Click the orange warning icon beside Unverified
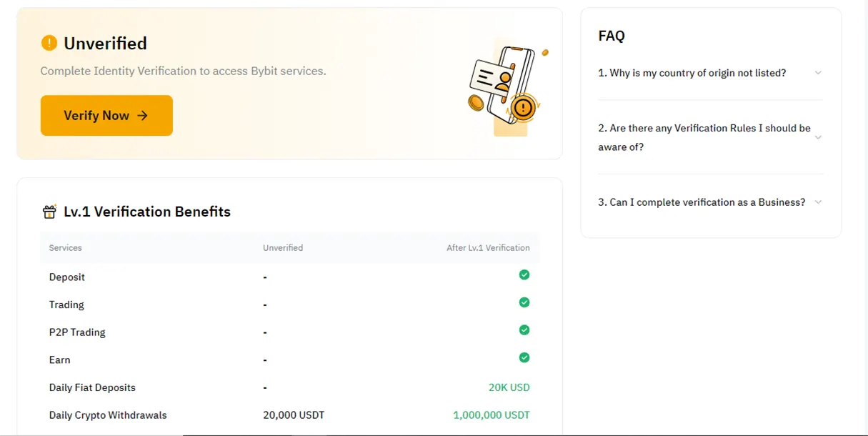 pos(49,43)
